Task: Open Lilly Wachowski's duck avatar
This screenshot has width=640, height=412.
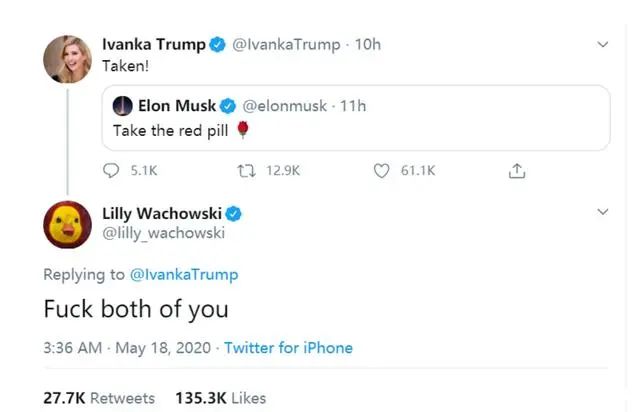Action: click(x=67, y=225)
